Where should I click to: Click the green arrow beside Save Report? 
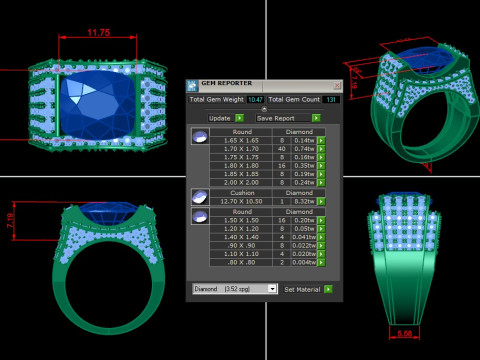tap(316, 118)
